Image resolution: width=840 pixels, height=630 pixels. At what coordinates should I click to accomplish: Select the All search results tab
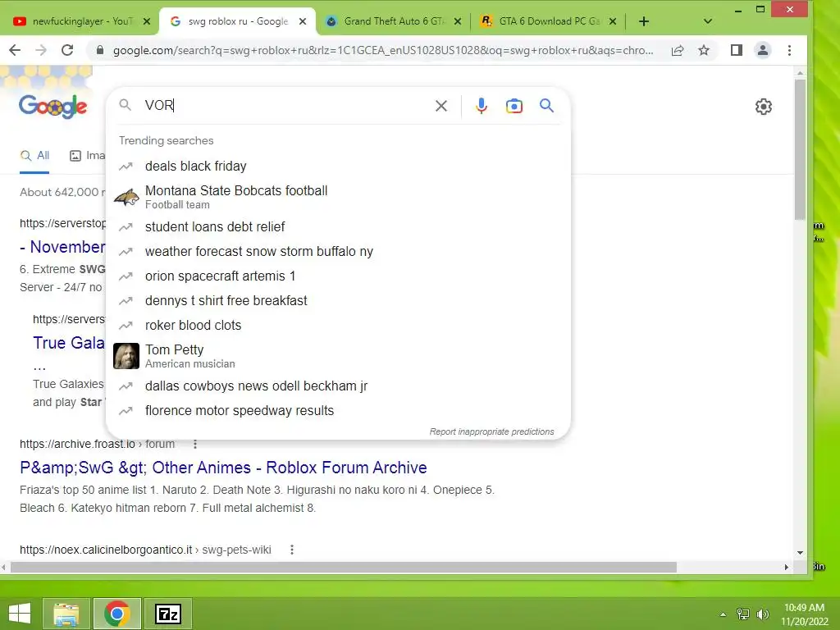tap(34, 156)
